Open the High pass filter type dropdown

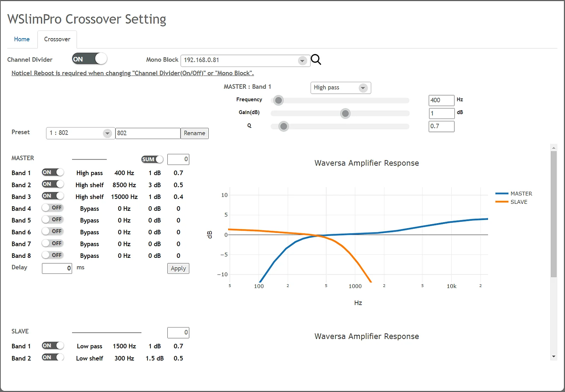[x=341, y=88]
